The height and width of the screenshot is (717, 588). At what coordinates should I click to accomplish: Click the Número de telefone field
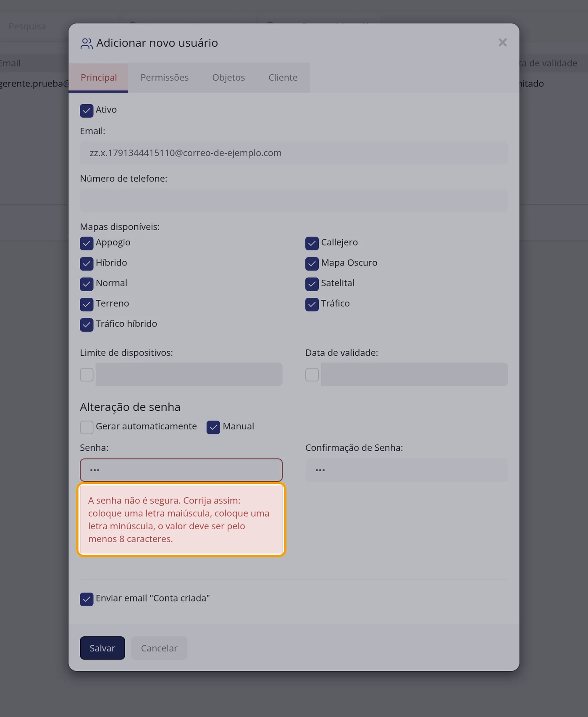click(294, 200)
